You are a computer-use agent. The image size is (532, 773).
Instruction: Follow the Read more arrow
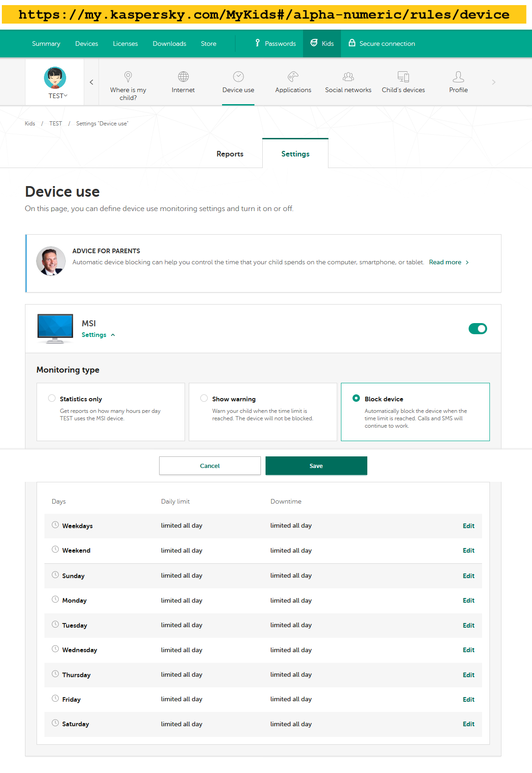pyautogui.click(x=467, y=262)
